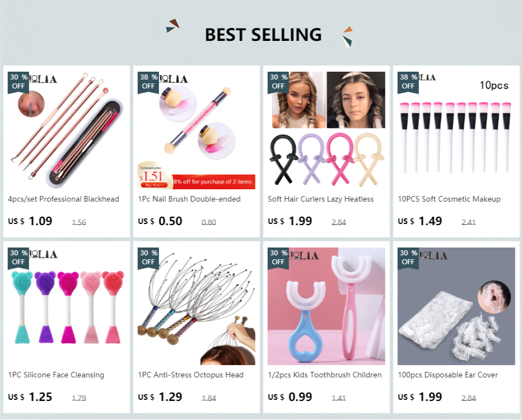Open the silicone face cleansing brush image
The width and height of the screenshot is (522, 420).
point(67,306)
